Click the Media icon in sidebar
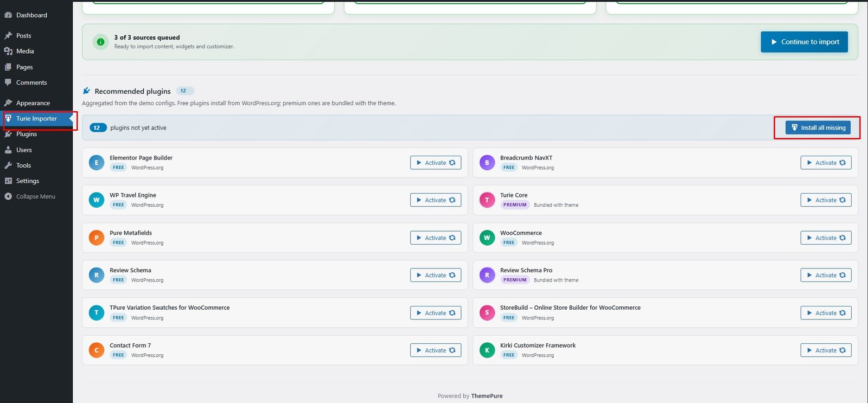This screenshot has height=403, width=868. coord(8,51)
